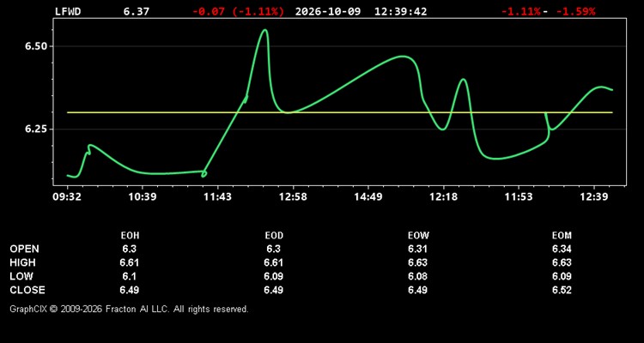Click the HIGH row label
Screen dimensions: 644x343
coord(22,262)
